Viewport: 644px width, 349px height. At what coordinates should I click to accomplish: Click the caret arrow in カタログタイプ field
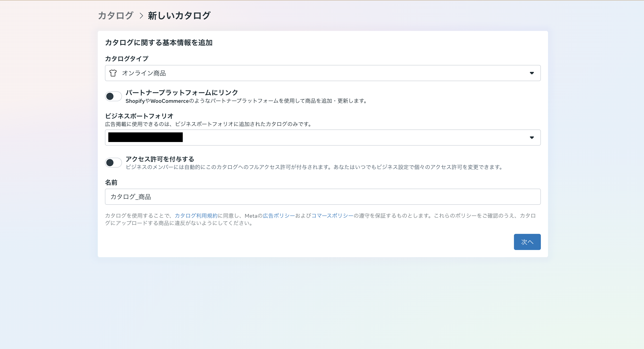tap(531, 73)
